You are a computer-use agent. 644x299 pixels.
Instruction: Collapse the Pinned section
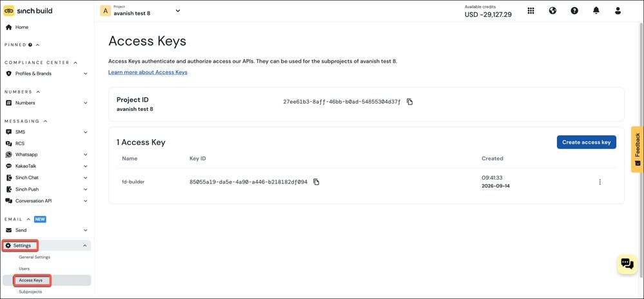click(37, 44)
